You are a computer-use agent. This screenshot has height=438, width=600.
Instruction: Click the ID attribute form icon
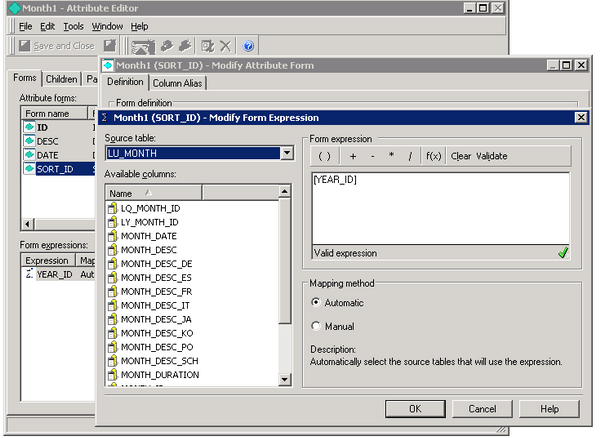[29, 127]
